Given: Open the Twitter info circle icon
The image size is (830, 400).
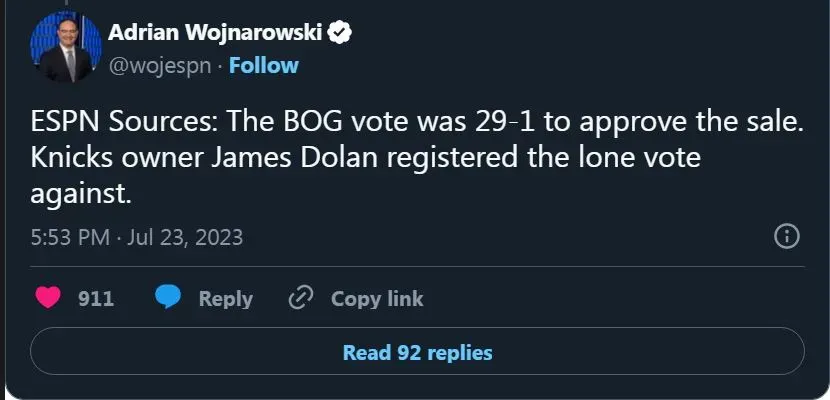Looking at the screenshot, I should click(787, 236).
